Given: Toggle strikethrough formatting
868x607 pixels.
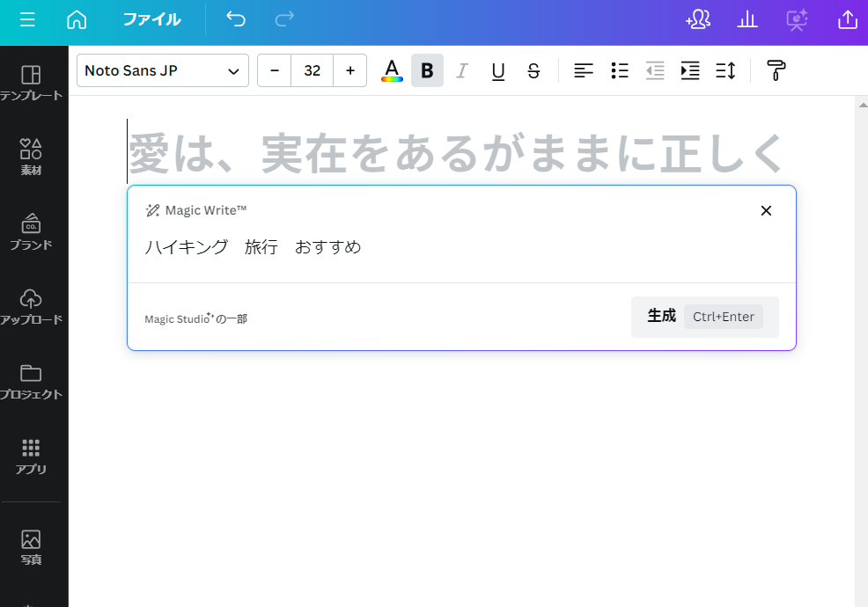Looking at the screenshot, I should [533, 70].
